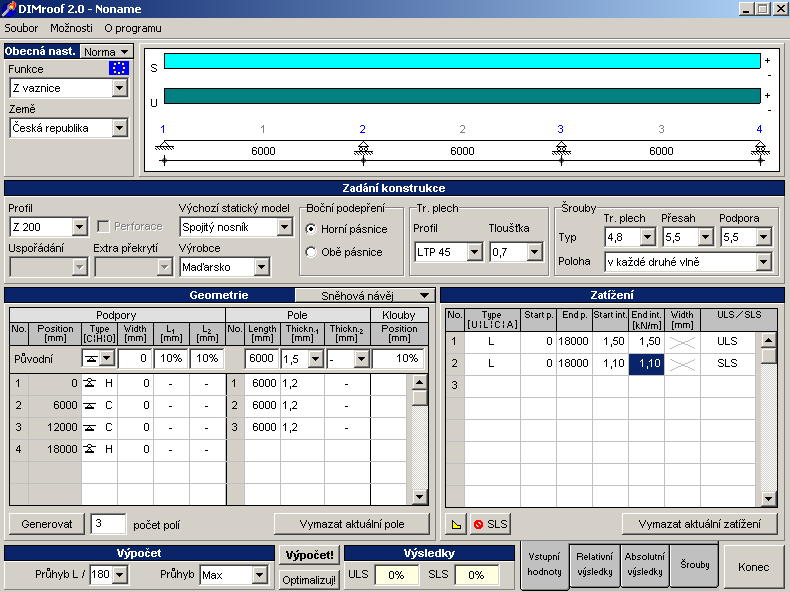Viewport: 790px width, 592px height.
Task: Click the Zatížení table scrollbar down arrow
Action: (x=768, y=499)
